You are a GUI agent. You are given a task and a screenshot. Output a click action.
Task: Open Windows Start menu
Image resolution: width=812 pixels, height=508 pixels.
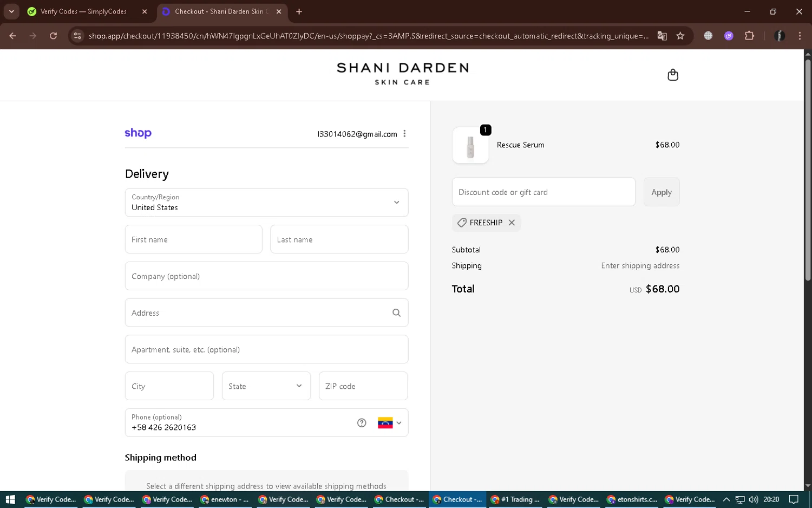pos(10,500)
